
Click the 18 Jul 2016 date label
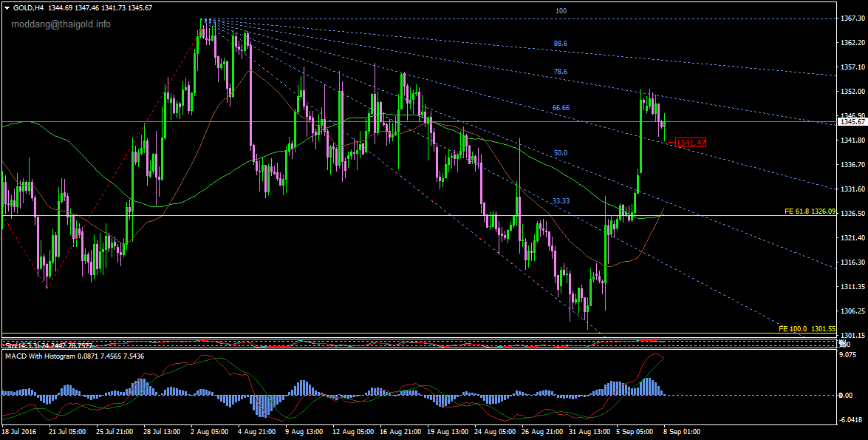(x=18, y=431)
